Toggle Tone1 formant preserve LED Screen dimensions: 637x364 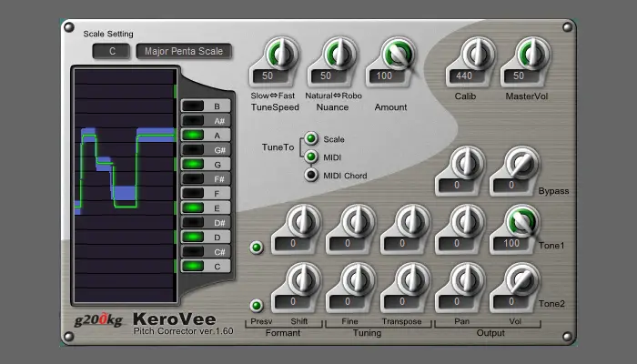[x=258, y=247]
